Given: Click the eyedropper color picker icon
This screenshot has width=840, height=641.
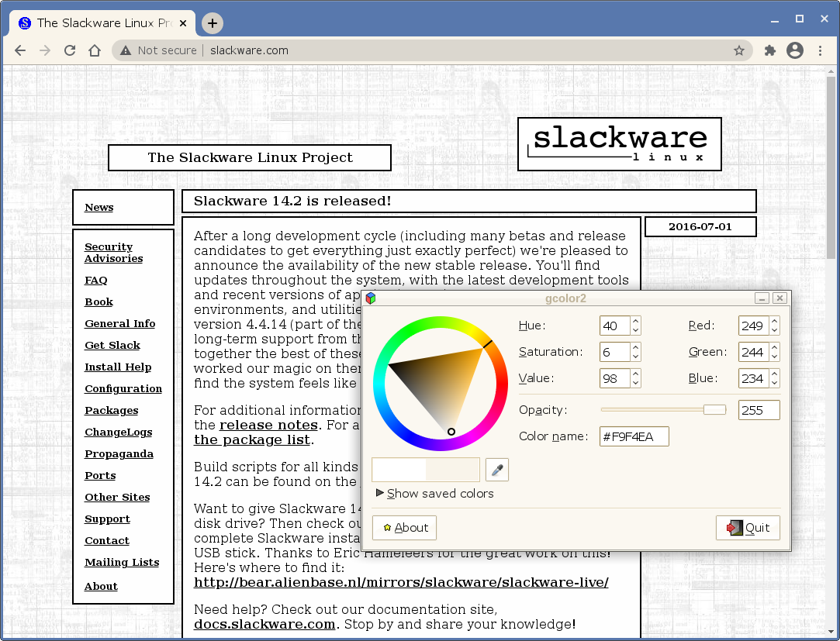Looking at the screenshot, I should click(x=497, y=470).
